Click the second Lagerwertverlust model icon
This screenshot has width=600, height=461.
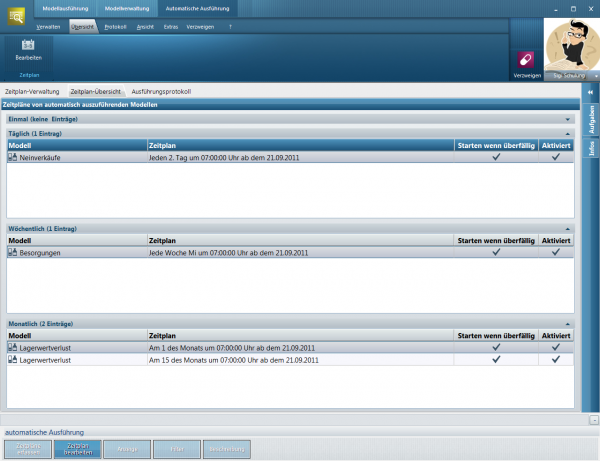13,358
